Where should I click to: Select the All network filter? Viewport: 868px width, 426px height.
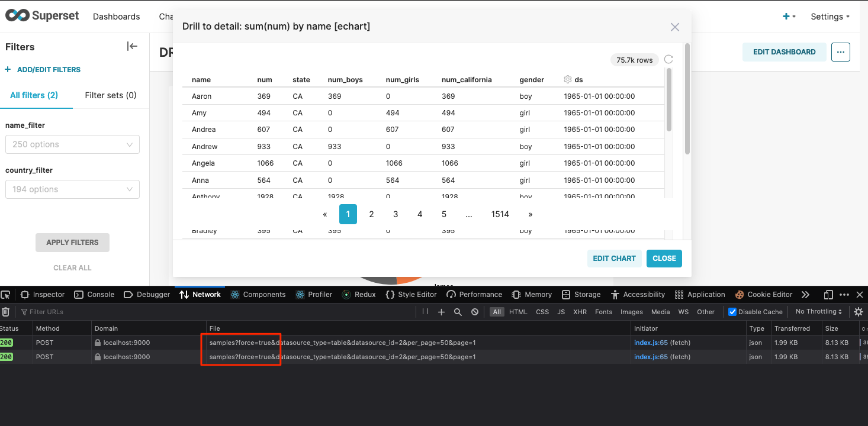point(497,312)
